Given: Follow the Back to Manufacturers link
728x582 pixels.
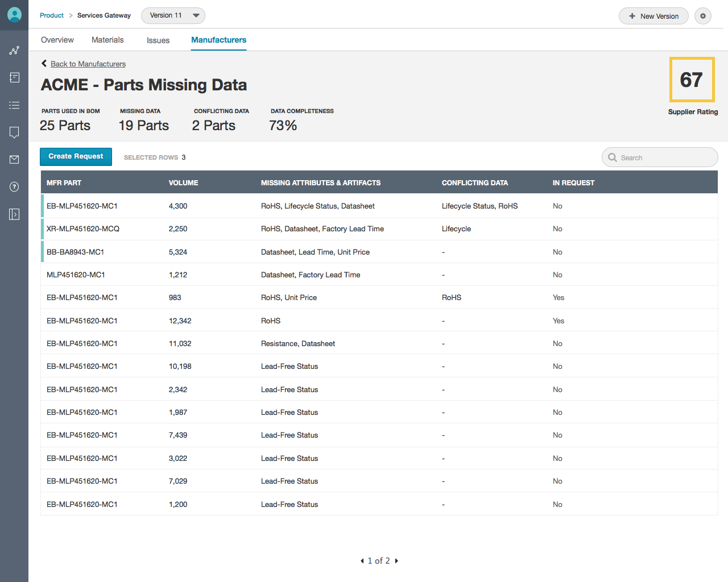Looking at the screenshot, I should click(88, 64).
